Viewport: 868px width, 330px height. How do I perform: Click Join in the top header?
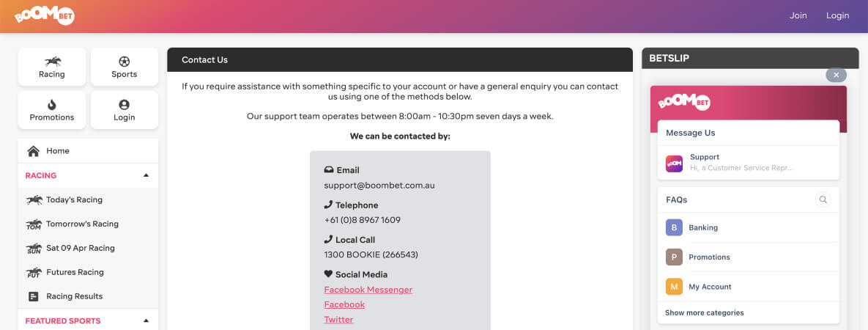click(x=798, y=15)
